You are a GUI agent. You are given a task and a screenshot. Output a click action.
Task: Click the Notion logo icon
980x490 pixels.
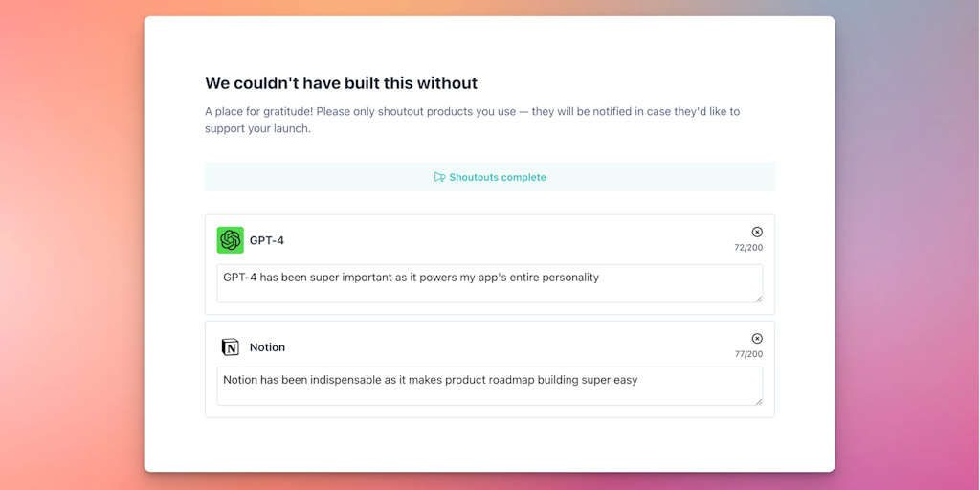pos(231,347)
